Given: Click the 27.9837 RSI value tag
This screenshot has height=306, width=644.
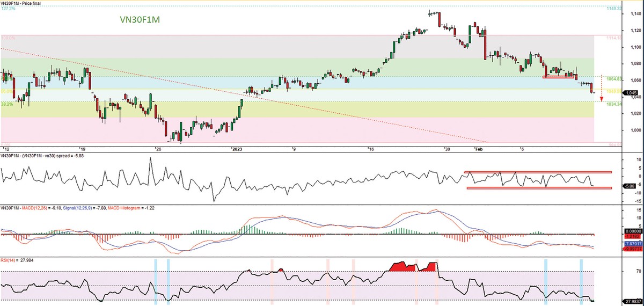Looking at the screenshot, I should tap(632, 302).
